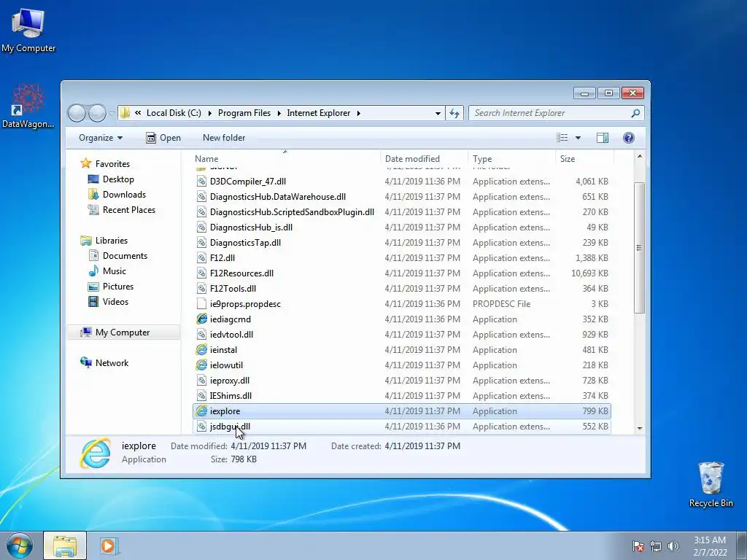The height and width of the screenshot is (560, 747).
Task: Select the D3DCompiler_47.dll file icon
Action: click(x=202, y=182)
